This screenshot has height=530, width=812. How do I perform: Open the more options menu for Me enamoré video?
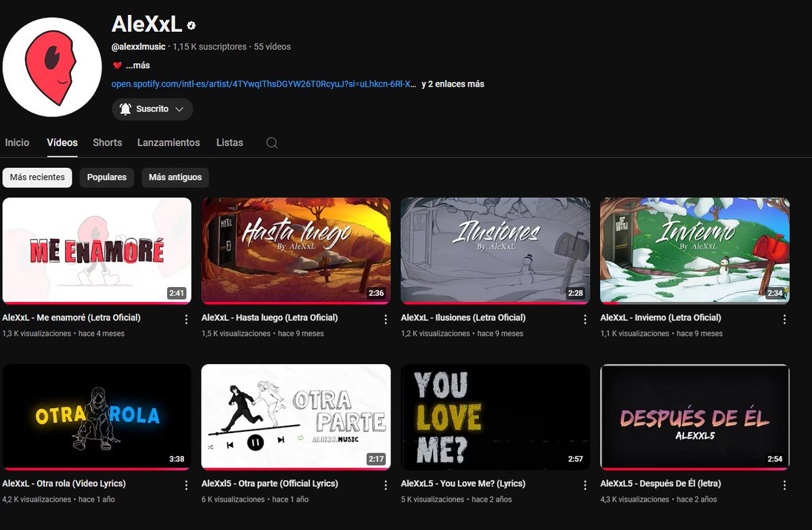(x=186, y=319)
